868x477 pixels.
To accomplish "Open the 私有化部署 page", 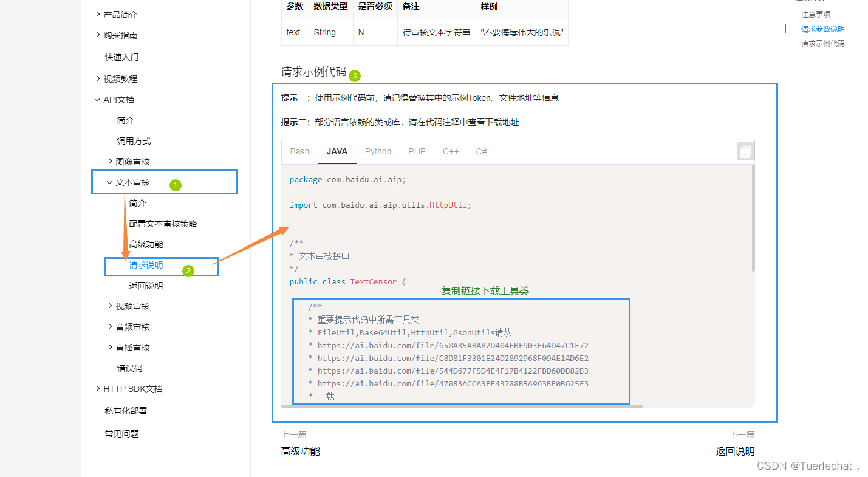I will click(x=126, y=411).
